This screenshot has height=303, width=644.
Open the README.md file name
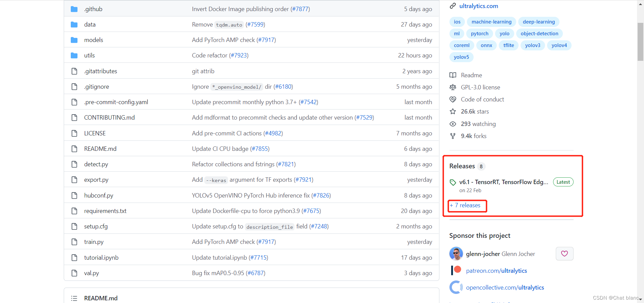(100, 149)
